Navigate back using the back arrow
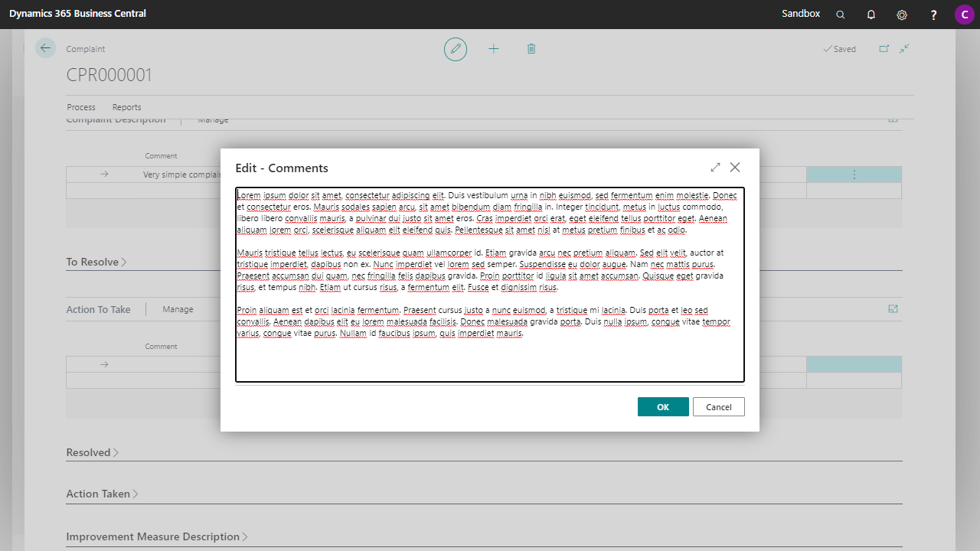Image resolution: width=980 pixels, height=551 pixels. click(x=45, y=47)
